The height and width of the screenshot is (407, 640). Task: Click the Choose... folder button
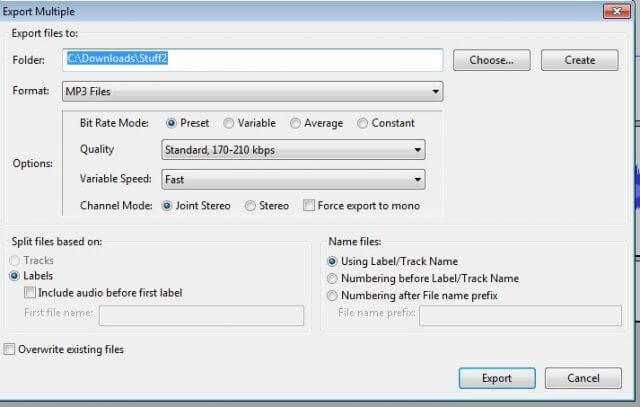click(x=491, y=60)
